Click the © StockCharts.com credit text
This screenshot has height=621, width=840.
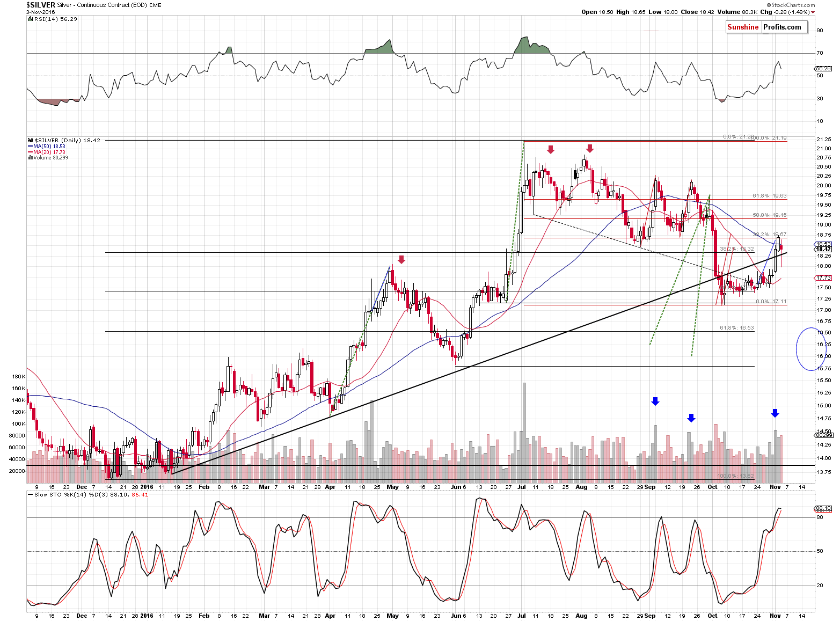[790, 5]
